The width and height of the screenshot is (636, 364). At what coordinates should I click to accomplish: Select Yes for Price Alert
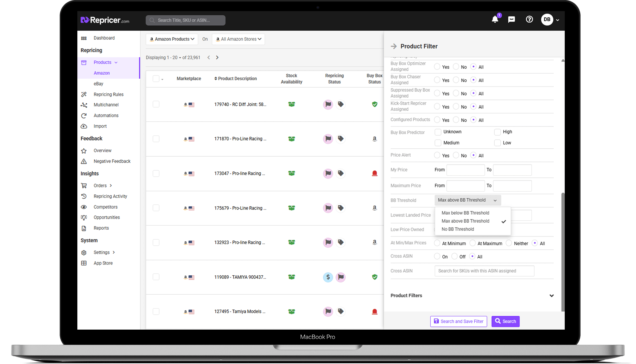(x=437, y=155)
